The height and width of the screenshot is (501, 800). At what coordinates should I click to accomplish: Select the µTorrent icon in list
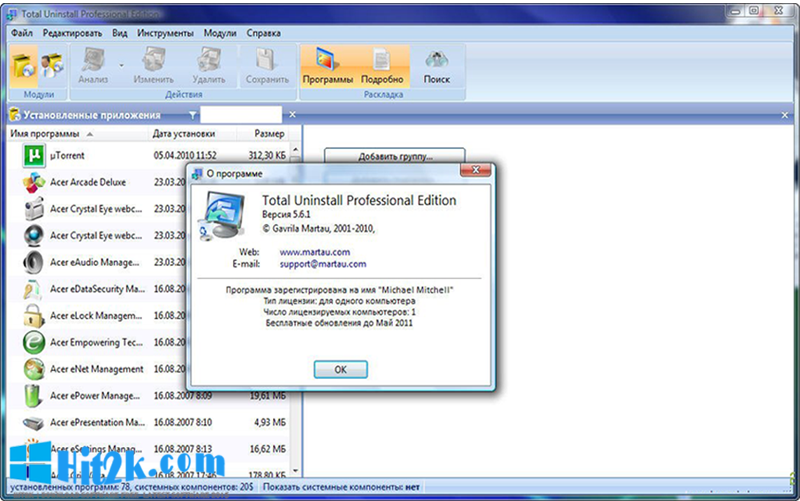[x=34, y=156]
